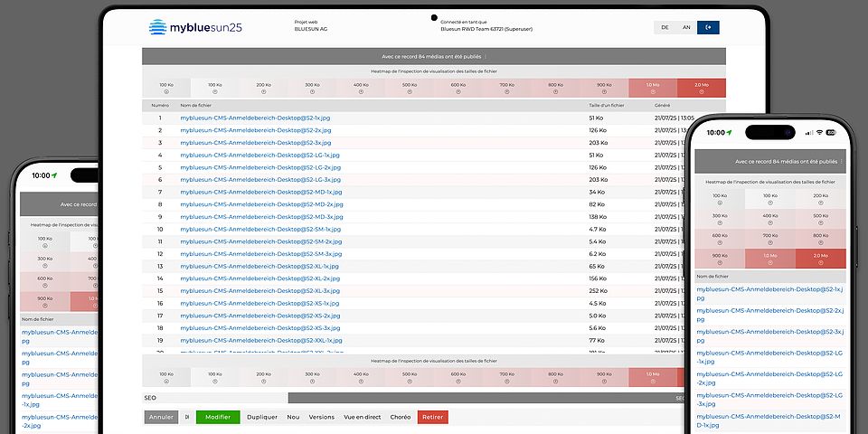Open file Desktop@S2-XXL-1x.jpg on the tablet
The image size is (868, 434).
(260, 341)
